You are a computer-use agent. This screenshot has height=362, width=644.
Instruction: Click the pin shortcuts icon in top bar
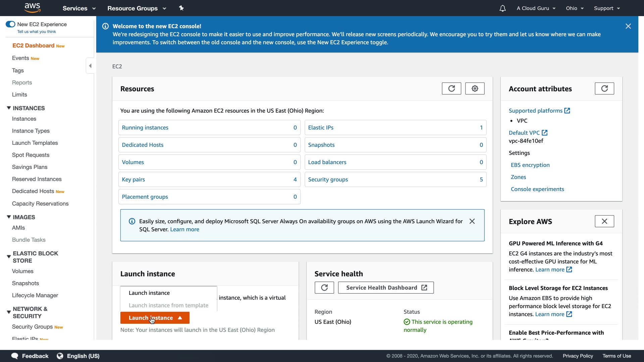pos(181,8)
